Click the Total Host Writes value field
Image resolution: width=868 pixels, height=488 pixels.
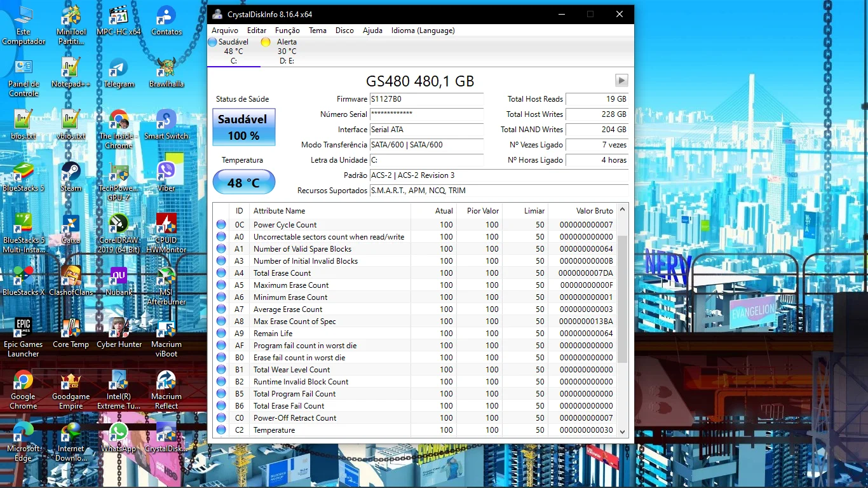pos(597,114)
